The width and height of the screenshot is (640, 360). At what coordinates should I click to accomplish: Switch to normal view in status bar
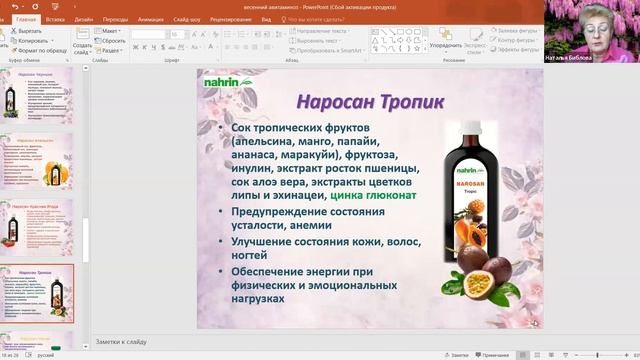click(522, 355)
